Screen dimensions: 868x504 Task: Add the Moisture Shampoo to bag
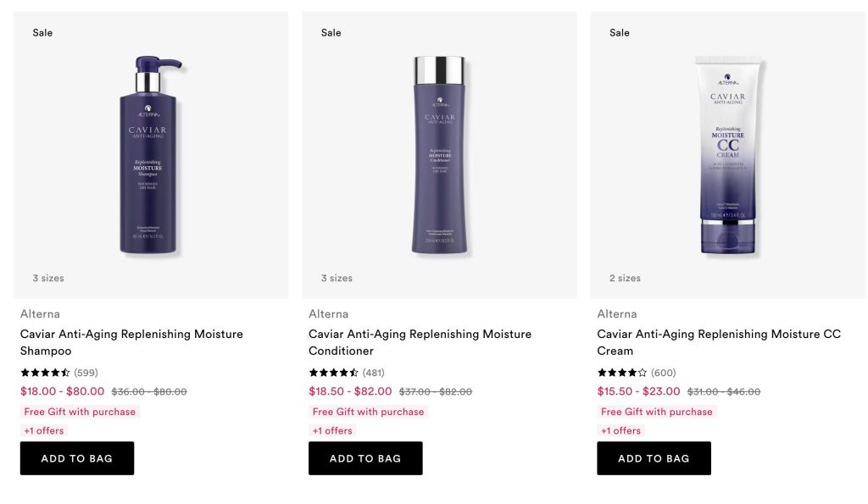[x=77, y=458]
